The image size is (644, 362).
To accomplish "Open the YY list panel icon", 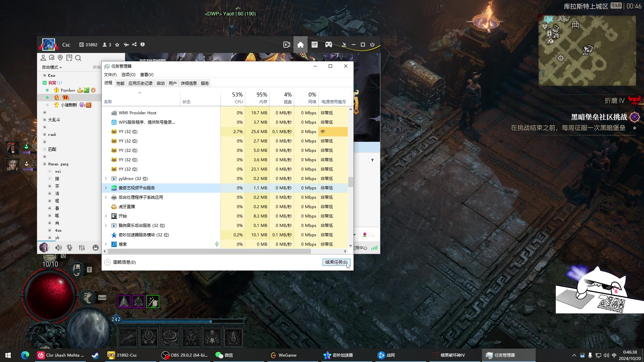I will tap(314, 45).
